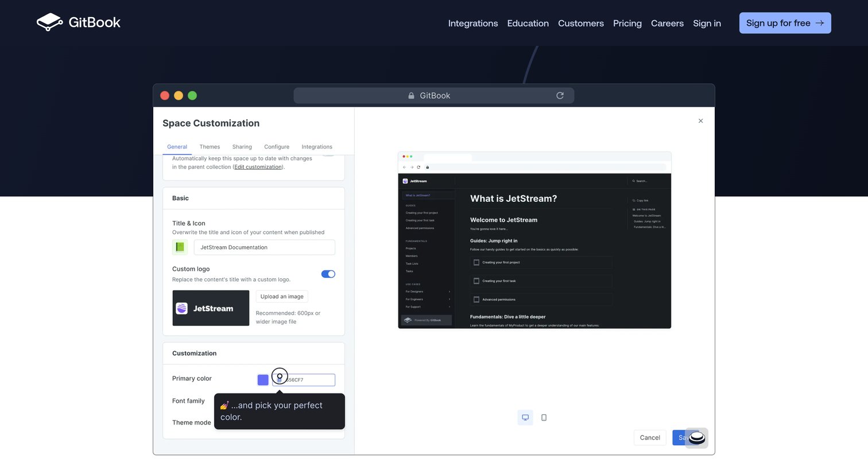Click the 'Font family' label
This screenshot has width=868, height=467.
tap(188, 401)
